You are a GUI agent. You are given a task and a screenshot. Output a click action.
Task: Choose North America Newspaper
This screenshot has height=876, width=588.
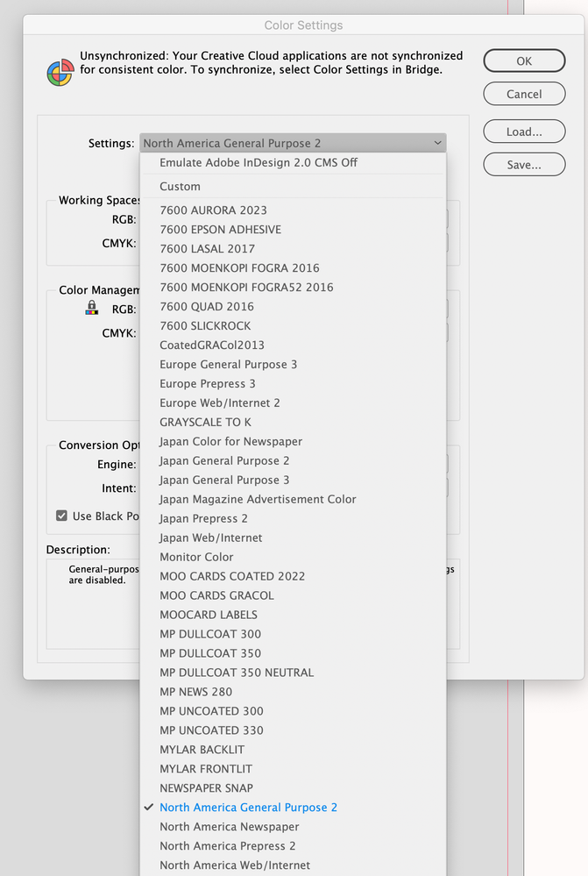click(x=293, y=827)
